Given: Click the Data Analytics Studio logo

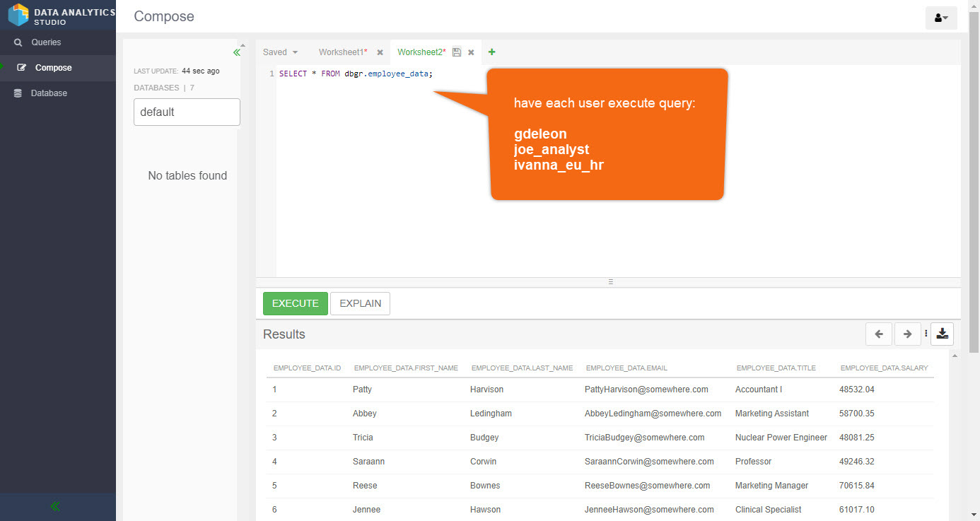Looking at the screenshot, I should coord(18,15).
